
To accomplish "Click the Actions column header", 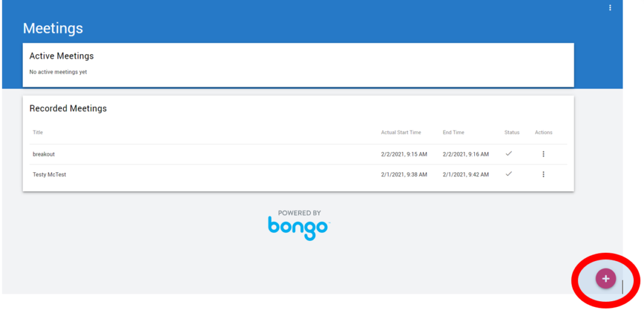I will 543,133.
